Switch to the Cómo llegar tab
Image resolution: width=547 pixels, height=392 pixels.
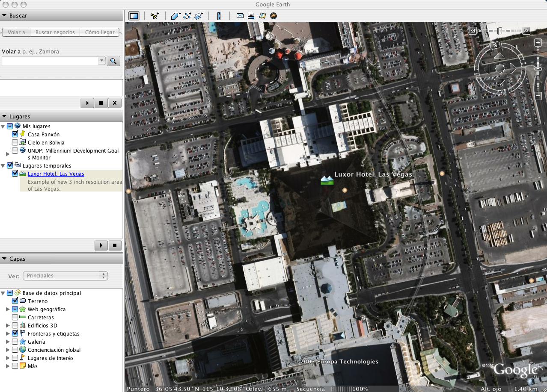point(100,32)
